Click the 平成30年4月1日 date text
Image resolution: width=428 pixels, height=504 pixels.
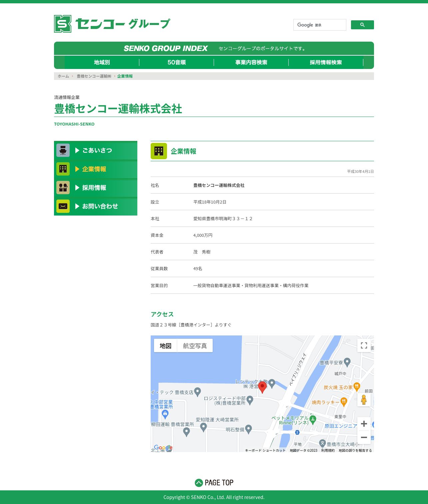pyautogui.click(x=360, y=172)
